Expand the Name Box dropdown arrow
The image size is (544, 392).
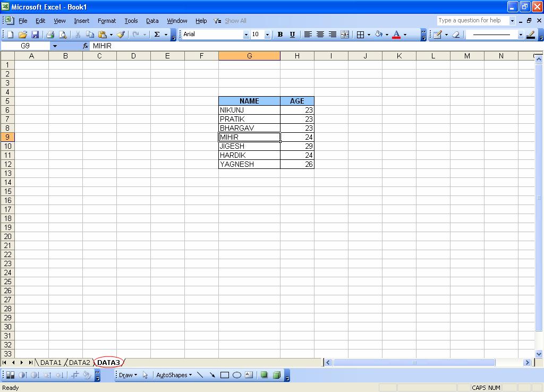click(x=55, y=46)
